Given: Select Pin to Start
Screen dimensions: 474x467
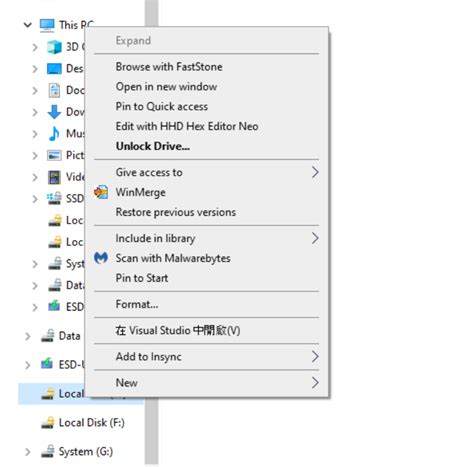Looking at the screenshot, I should [x=206, y=278].
